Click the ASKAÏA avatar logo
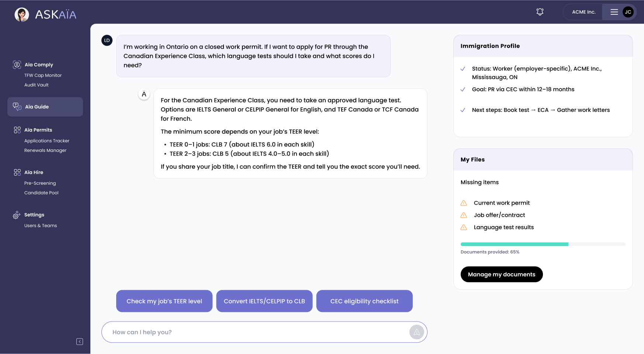The width and height of the screenshot is (644, 354). 22,15
